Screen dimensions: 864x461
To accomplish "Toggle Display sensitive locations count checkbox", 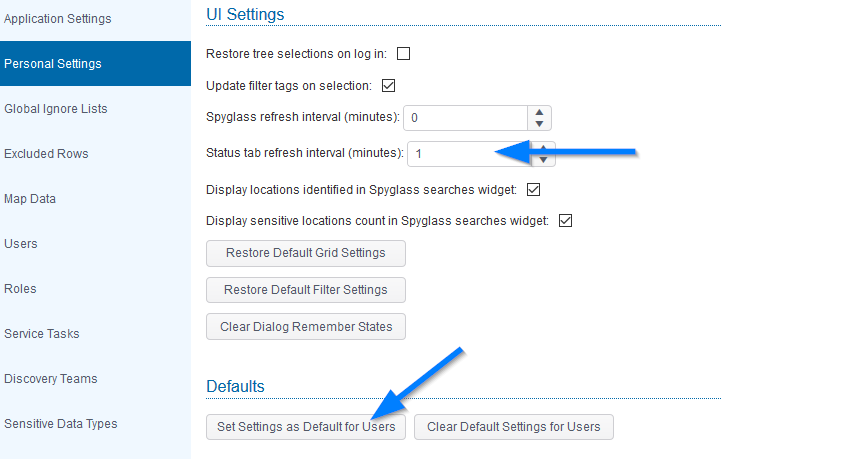I will point(564,221).
